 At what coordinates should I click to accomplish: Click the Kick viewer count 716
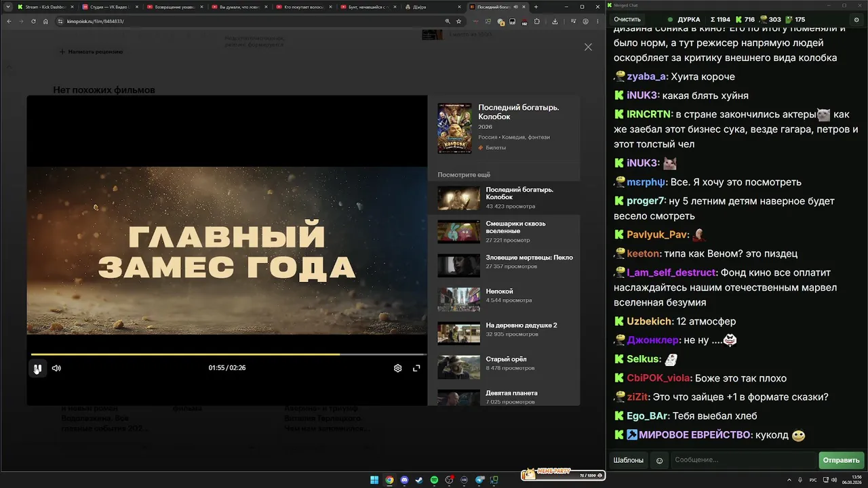coord(744,20)
